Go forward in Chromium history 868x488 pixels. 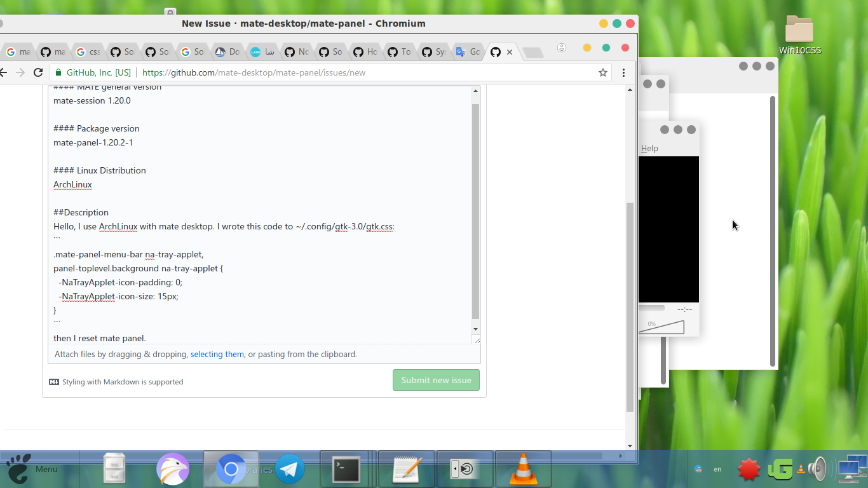pyautogui.click(x=20, y=72)
